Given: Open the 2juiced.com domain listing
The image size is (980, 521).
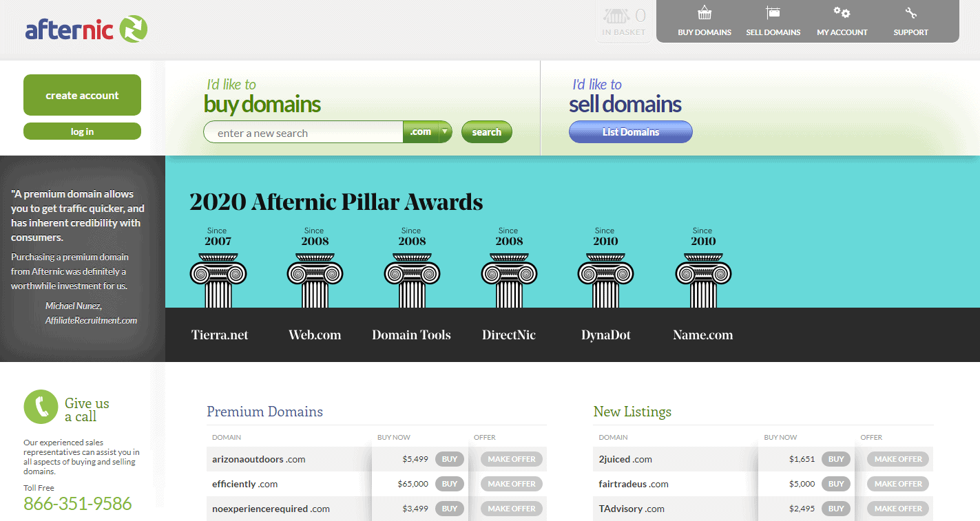Looking at the screenshot, I should click(x=625, y=459).
